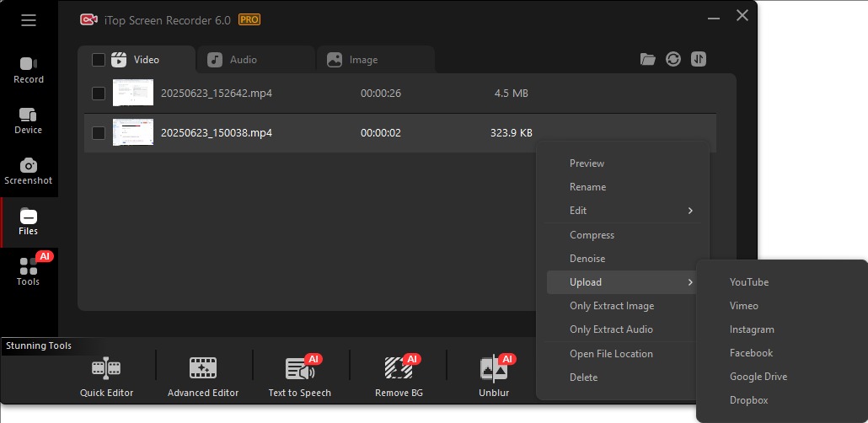Switch to the Video tab
This screenshot has width=868, height=423.
137,59
